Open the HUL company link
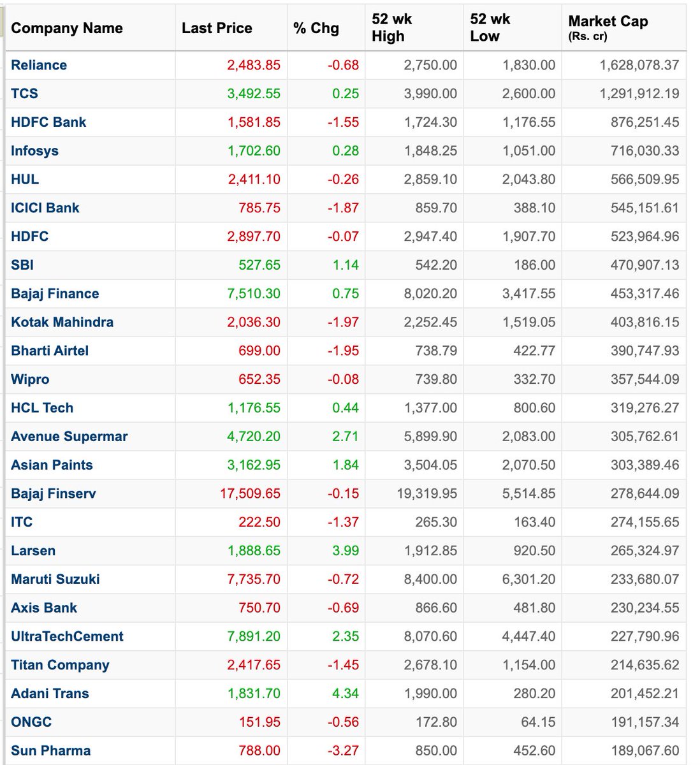 pos(25,179)
